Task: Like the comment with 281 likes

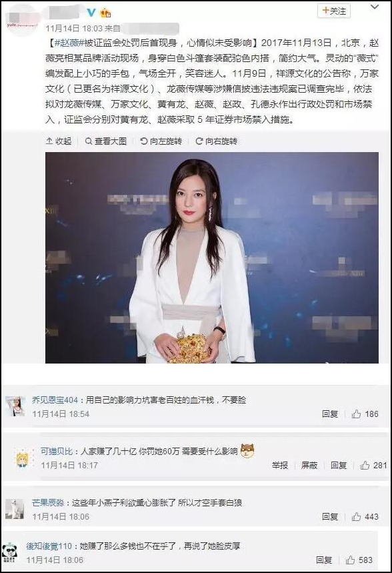Action: click(373, 465)
